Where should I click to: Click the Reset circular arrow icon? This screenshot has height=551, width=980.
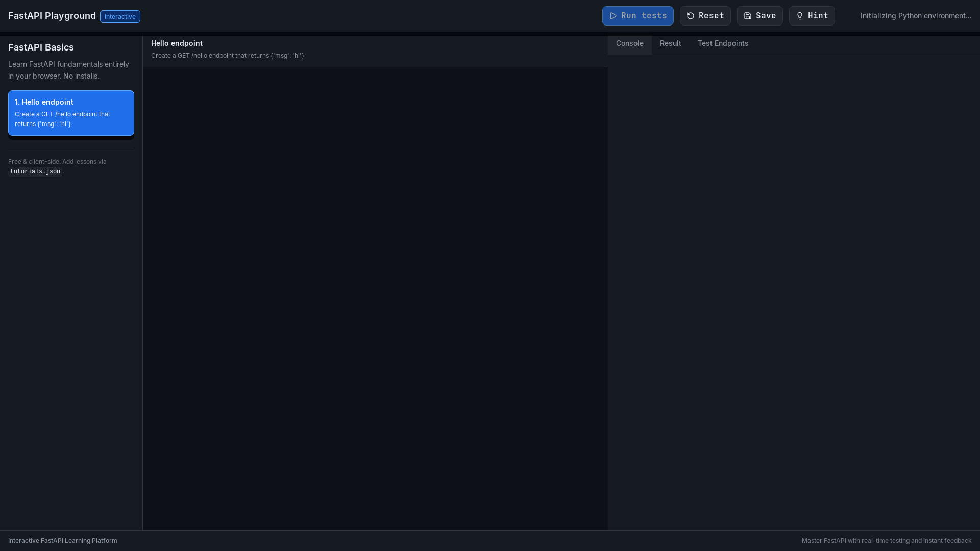(x=691, y=16)
